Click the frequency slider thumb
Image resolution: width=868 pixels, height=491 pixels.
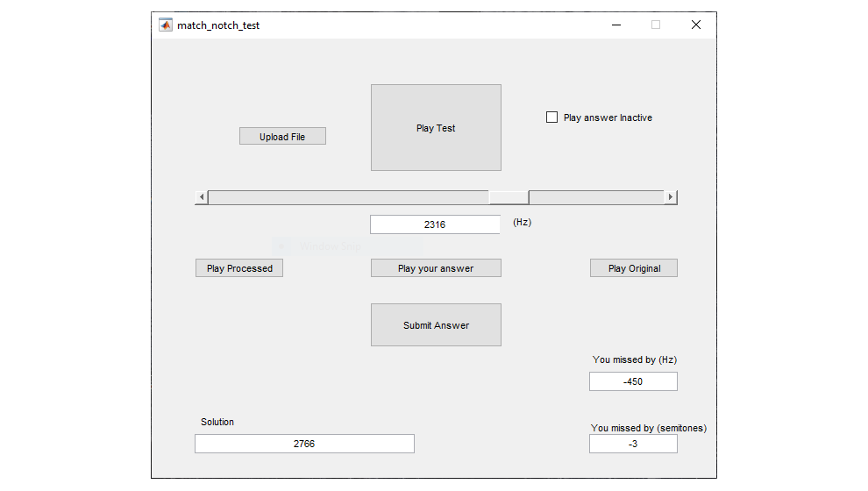[509, 197]
